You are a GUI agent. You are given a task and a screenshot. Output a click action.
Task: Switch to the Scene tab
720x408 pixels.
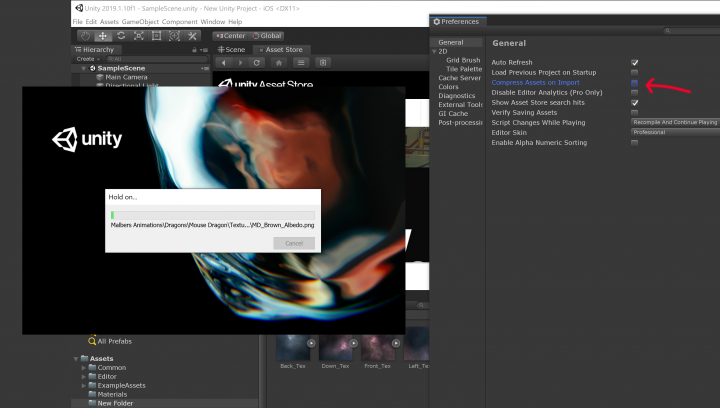(x=233, y=49)
